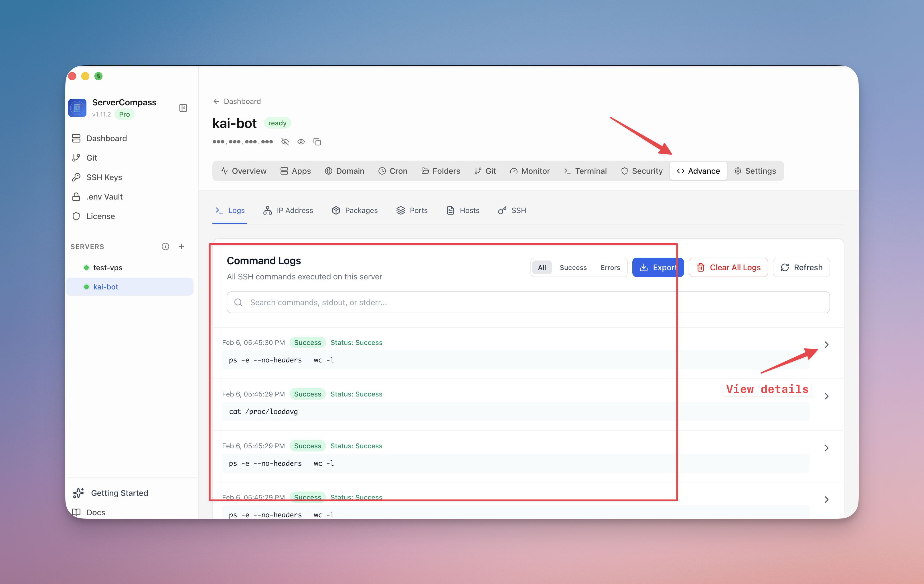Image resolution: width=924 pixels, height=584 pixels.
Task: Filter logs by Success only
Action: click(x=573, y=267)
